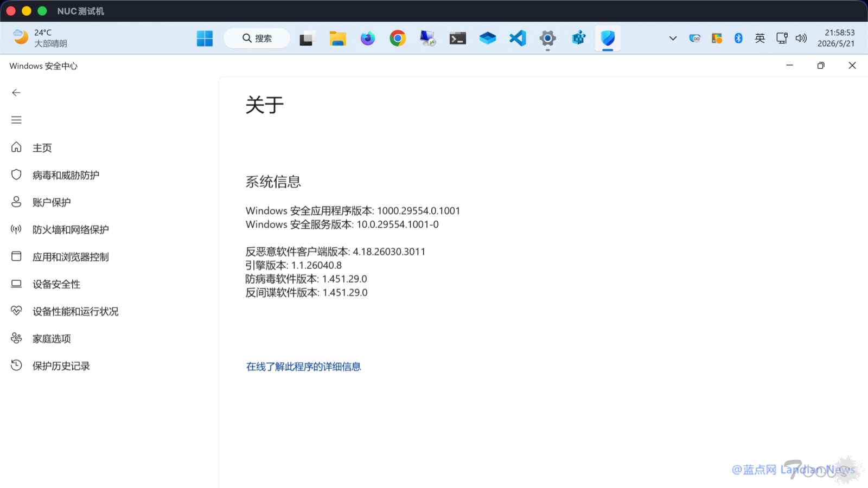Open the blue layered box taskbar app
This screenshot has width=868, height=488.
(488, 38)
